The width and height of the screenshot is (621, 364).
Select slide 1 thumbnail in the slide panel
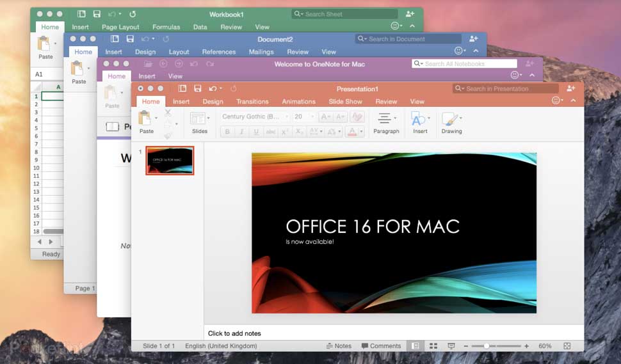tap(170, 160)
